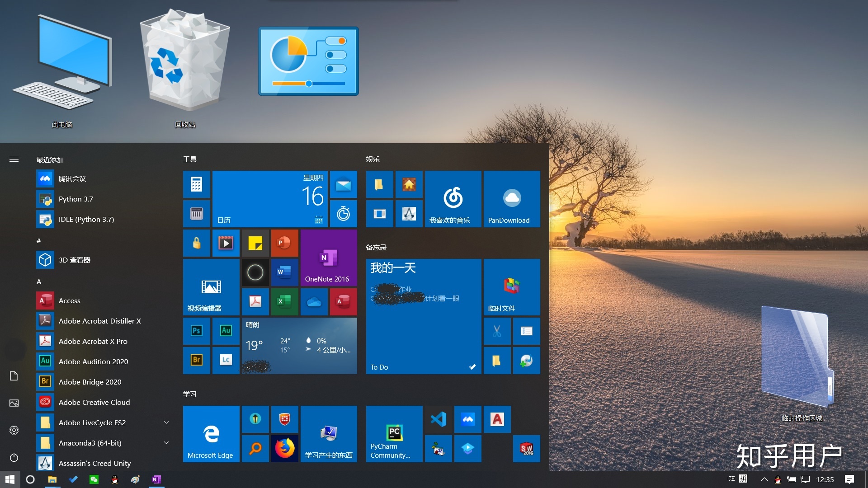Viewport: 868px width, 488px height.
Task: Expand the Start menu hamburger navigation
Action: point(14,159)
